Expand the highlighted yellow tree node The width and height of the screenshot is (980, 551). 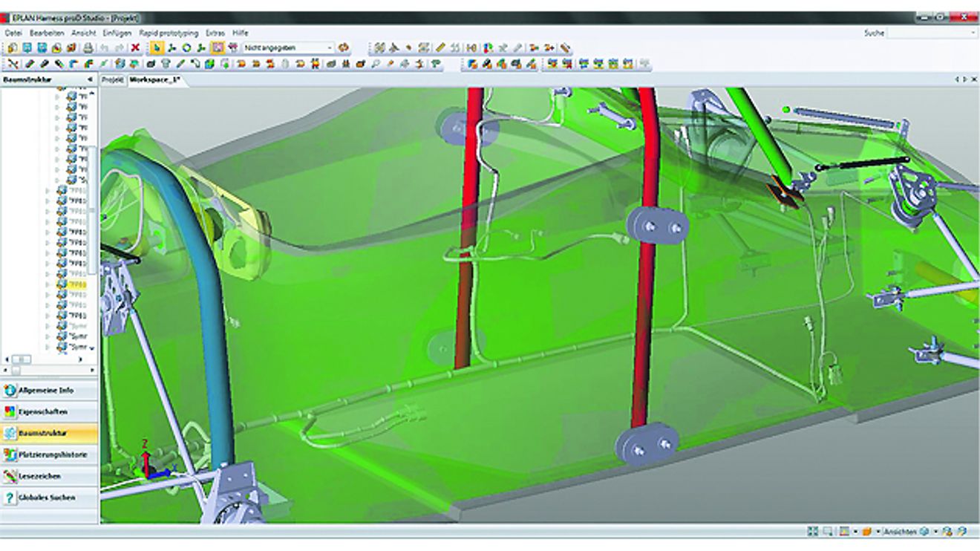48,284
